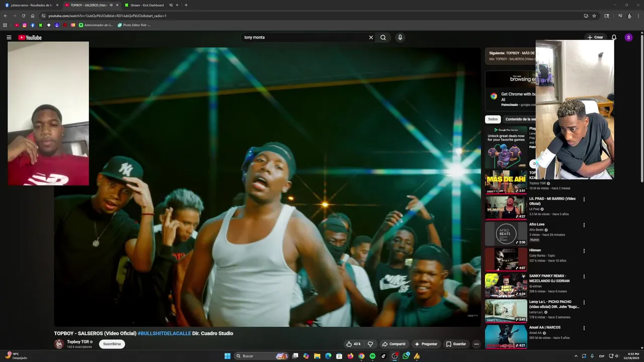Screen dimensions: 644x362
Task: Open WhatsApp from the taskbar
Action: tap(406, 356)
